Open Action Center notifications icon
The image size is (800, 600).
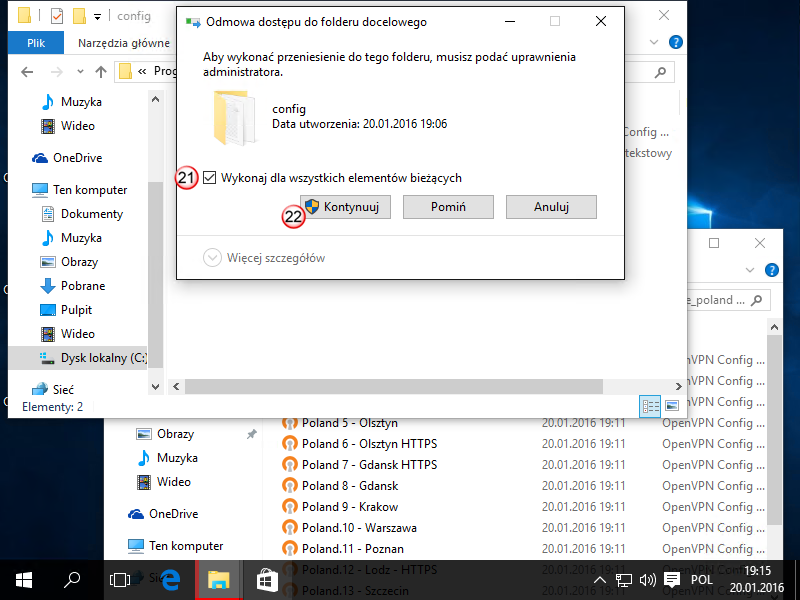[672, 580]
